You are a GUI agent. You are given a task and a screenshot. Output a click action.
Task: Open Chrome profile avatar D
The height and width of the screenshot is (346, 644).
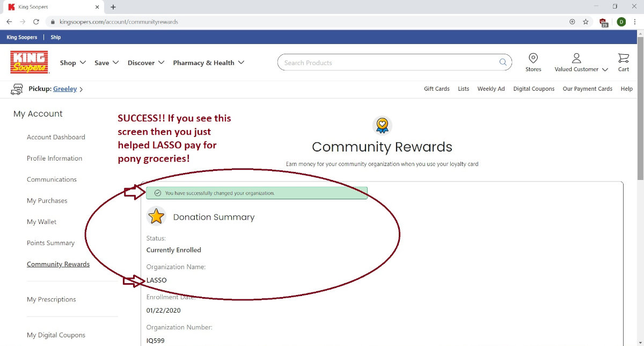621,22
